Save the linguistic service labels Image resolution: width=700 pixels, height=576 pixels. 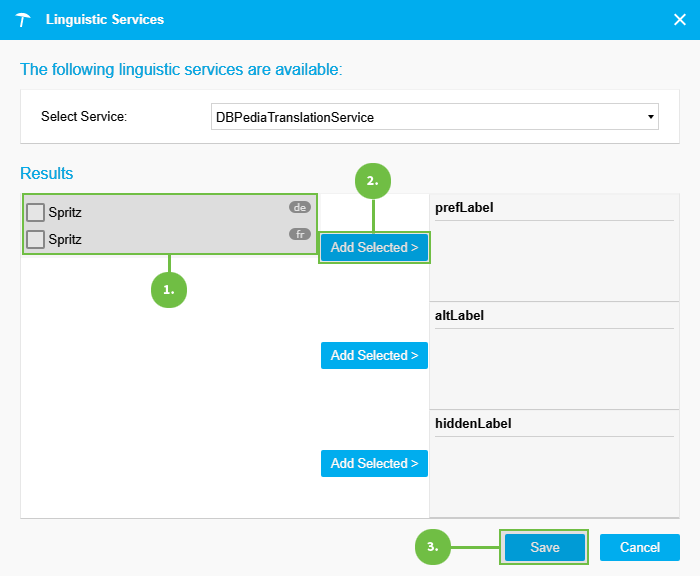(x=545, y=547)
